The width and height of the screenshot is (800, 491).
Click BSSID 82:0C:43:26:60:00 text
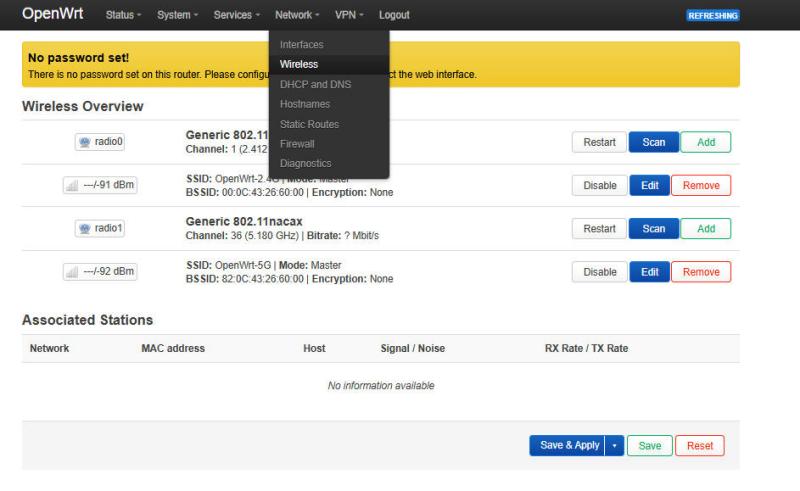(245, 279)
